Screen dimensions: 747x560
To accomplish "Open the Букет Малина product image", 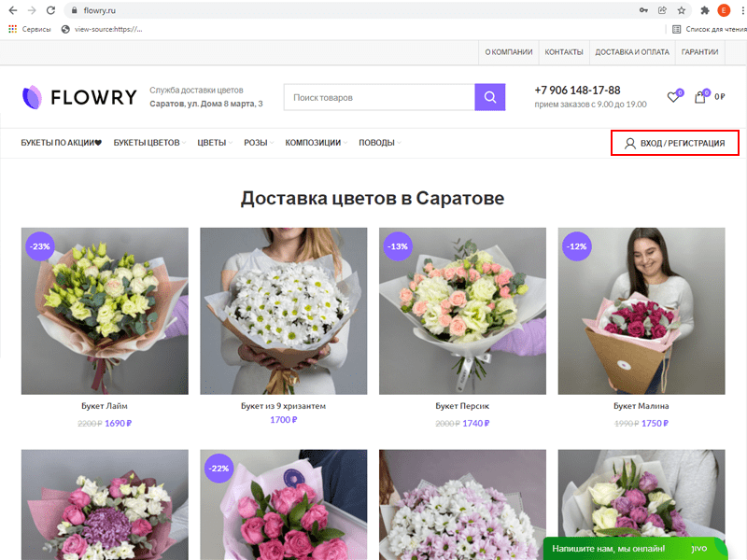I will (x=641, y=311).
